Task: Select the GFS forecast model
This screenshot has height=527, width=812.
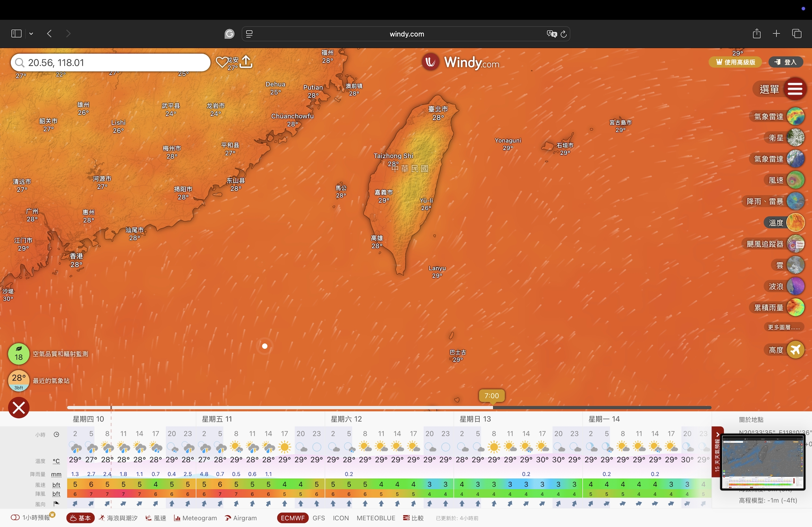Action: 319,518
